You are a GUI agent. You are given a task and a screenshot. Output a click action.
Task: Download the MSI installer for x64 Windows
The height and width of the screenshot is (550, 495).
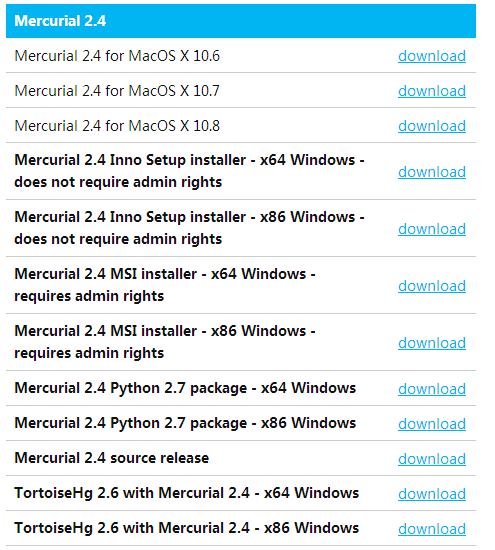[432, 286]
